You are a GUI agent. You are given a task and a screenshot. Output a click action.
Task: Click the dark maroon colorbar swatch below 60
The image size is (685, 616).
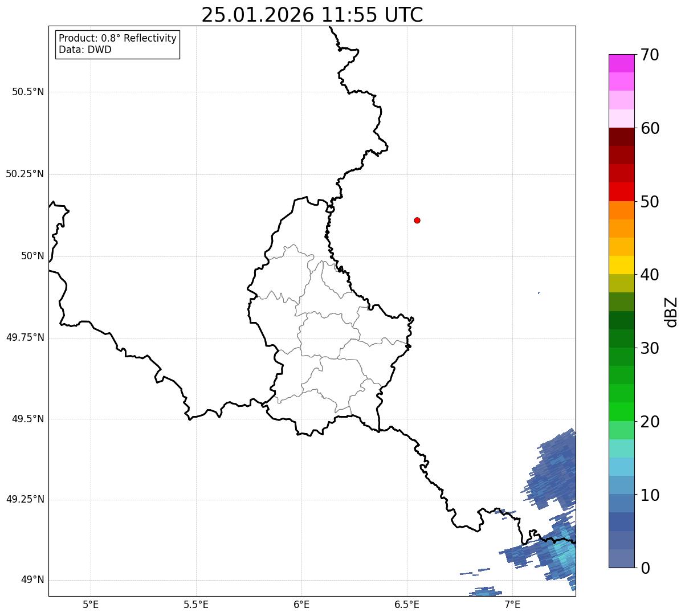621,137
